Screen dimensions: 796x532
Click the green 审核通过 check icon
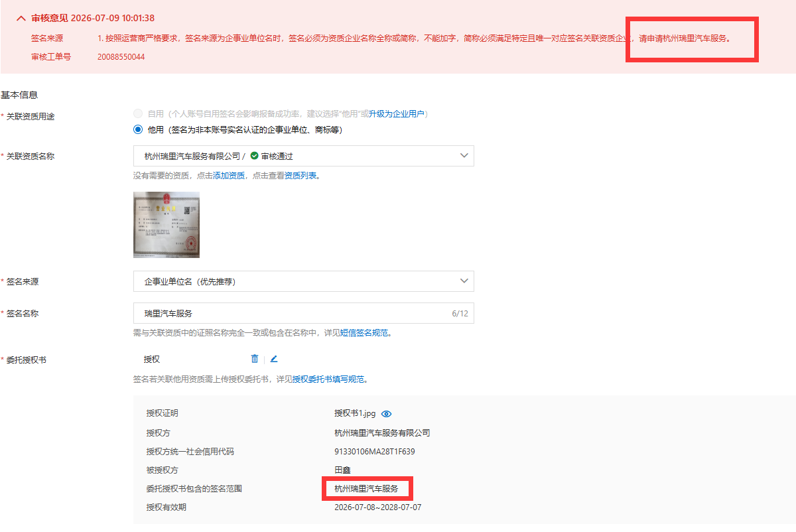coord(255,156)
